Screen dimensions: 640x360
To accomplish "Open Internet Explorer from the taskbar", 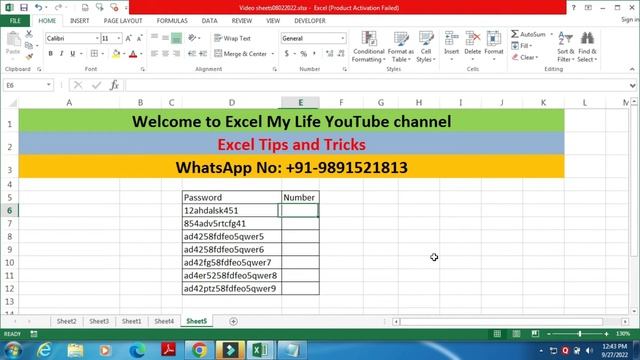I will coord(44,350).
